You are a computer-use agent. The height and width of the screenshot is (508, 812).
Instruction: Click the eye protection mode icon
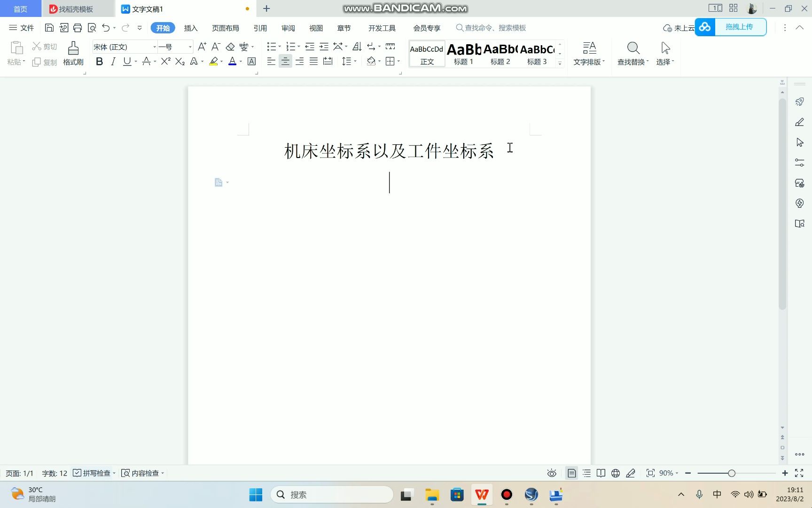[552, 473]
